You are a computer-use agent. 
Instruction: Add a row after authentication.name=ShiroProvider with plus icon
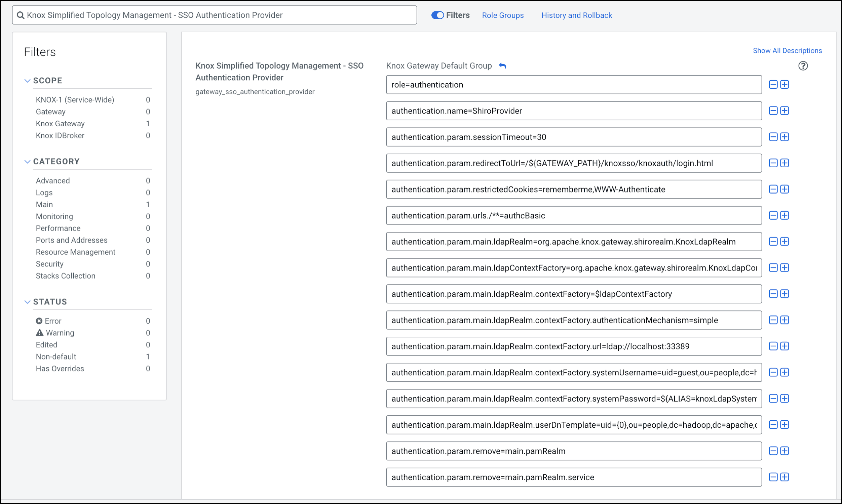pos(784,111)
